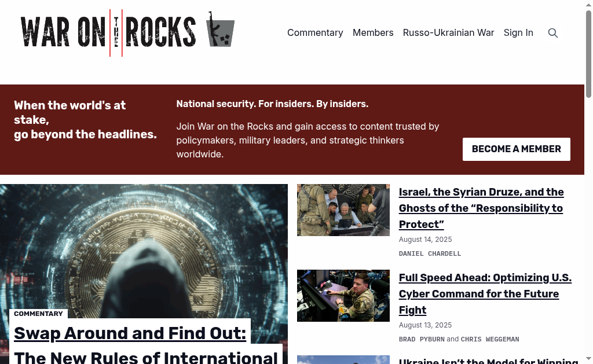Click the August 14, 2025 date text
This screenshot has height=364, width=593.
tap(425, 240)
